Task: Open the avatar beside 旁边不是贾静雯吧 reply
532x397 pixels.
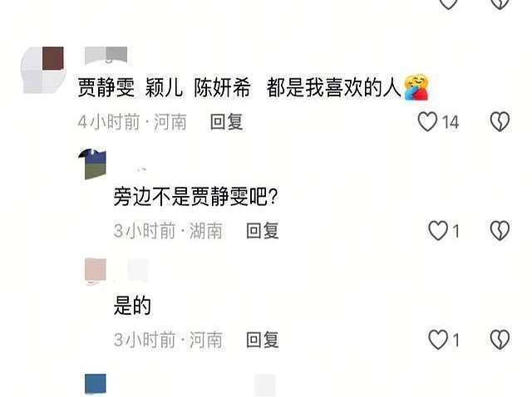Action: (x=93, y=164)
